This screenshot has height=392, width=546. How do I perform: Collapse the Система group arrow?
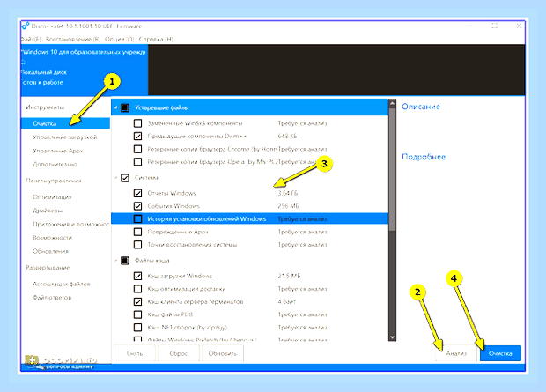coord(115,178)
